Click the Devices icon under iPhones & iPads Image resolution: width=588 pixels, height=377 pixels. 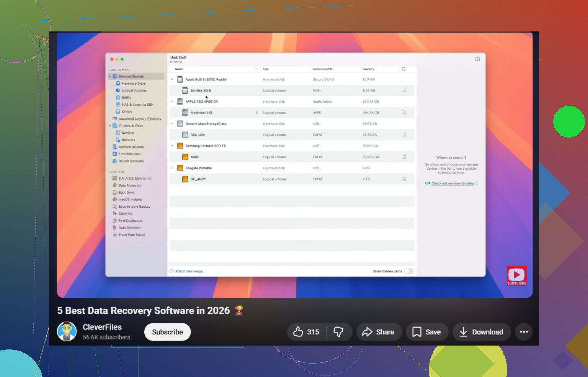point(118,133)
